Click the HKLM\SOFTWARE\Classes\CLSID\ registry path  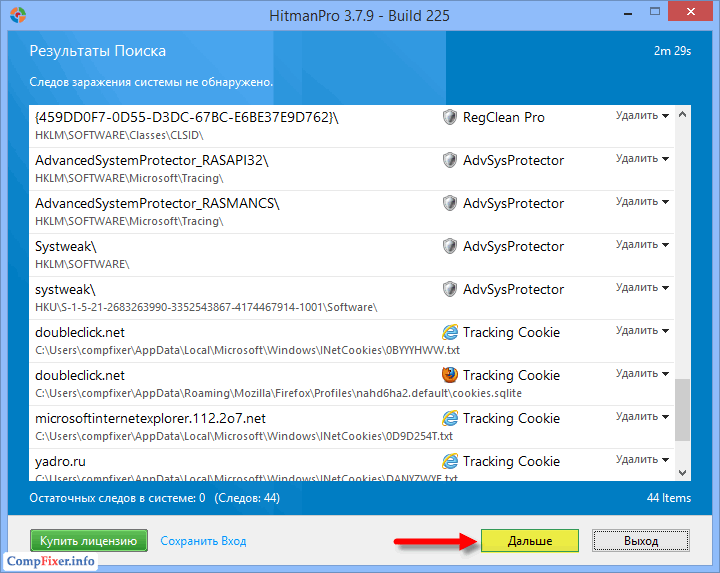(x=119, y=135)
